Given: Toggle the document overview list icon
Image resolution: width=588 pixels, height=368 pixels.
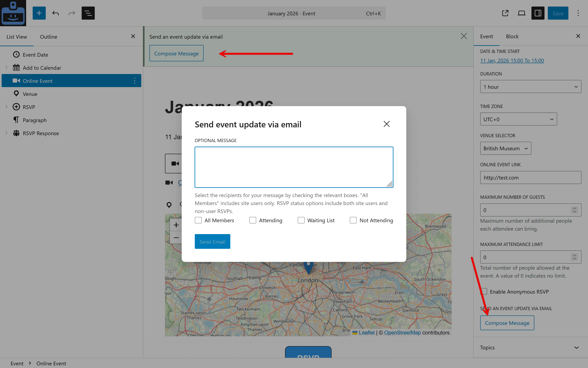Looking at the screenshot, I should 88,13.
